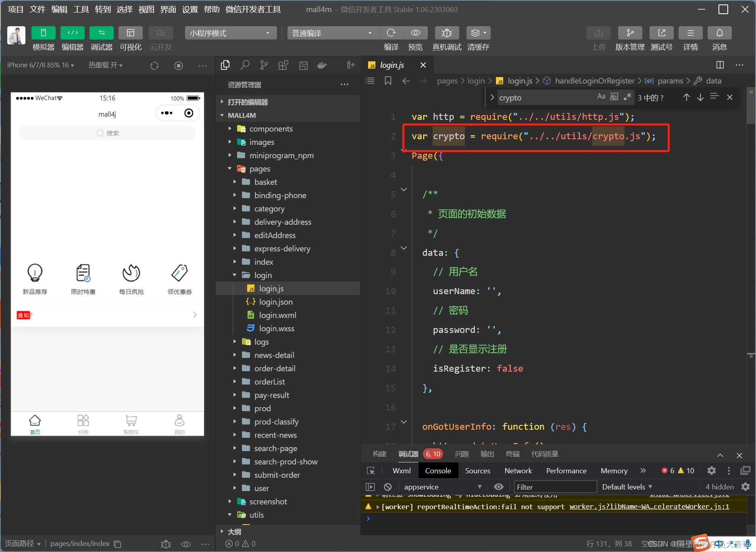Open devtools settings gear
The image size is (756, 552).
coord(712,471)
